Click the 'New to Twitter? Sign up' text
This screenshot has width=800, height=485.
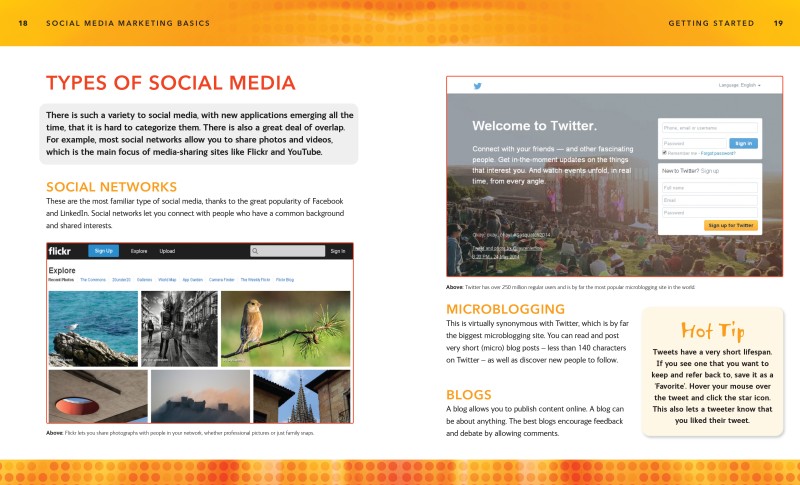click(690, 171)
